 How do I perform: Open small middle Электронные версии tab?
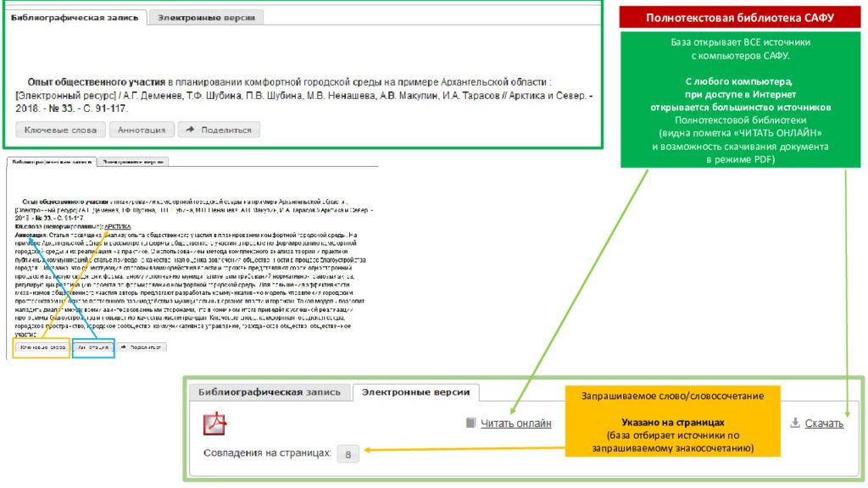tap(133, 162)
